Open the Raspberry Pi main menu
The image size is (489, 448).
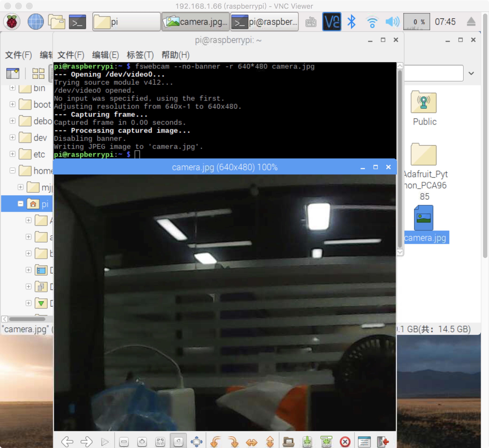click(x=12, y=22)
